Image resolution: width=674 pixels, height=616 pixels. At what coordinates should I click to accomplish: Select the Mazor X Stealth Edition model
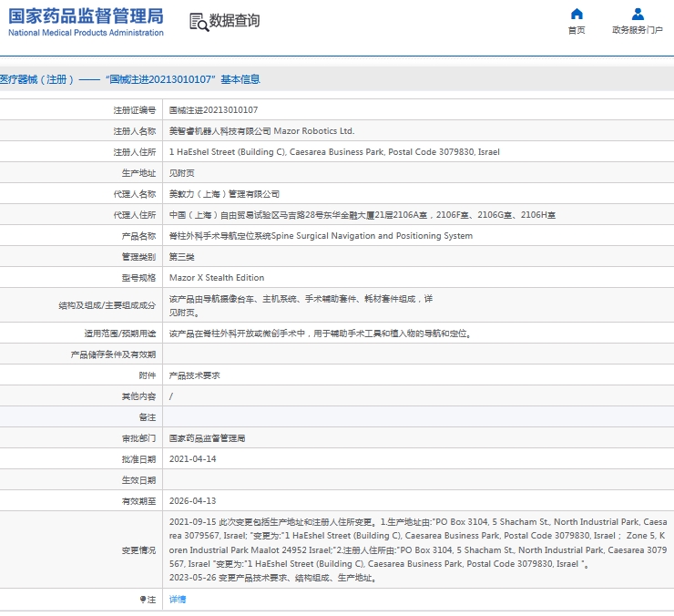[217, 277]
